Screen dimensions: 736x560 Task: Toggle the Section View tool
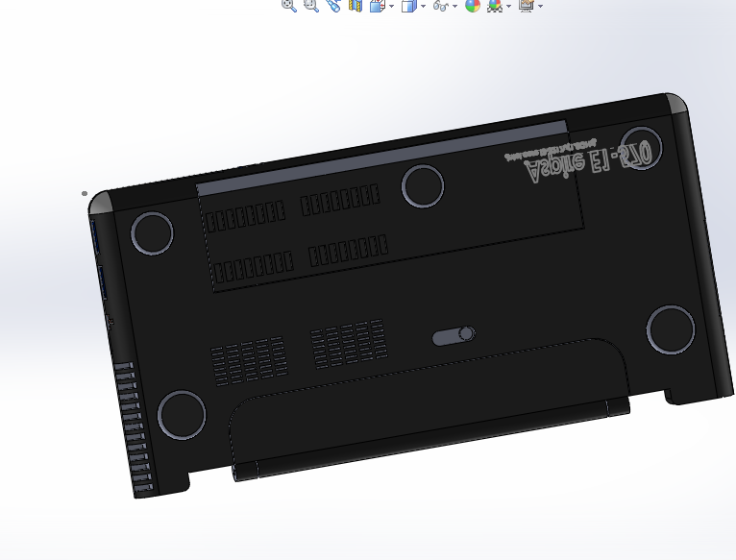click(x=356, y=5)
